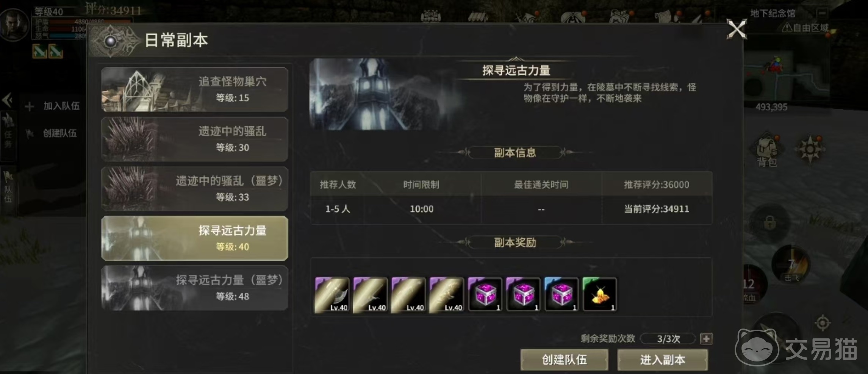Open the compass gear icon beside backpack

point(810,149)
